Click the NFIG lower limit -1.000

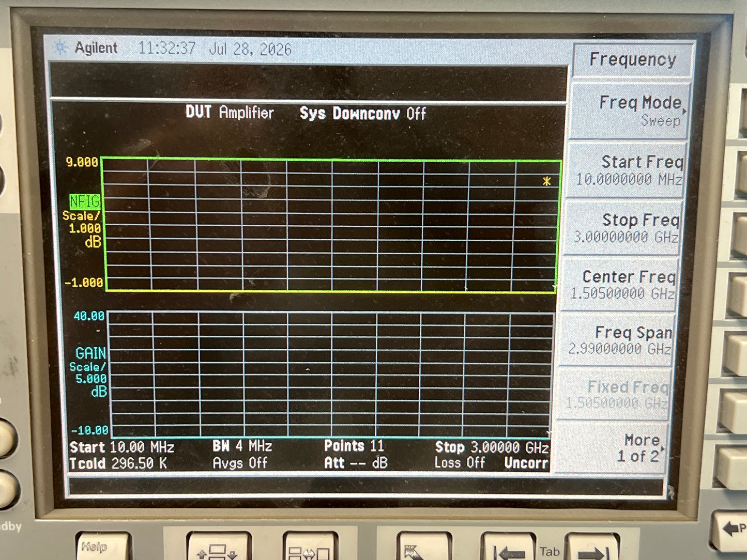(x=84, y=283)
